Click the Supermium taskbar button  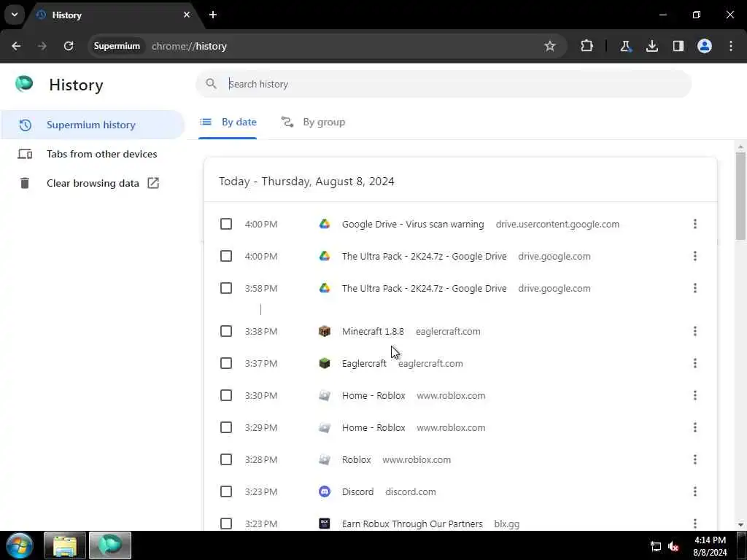click(x=110, y=545)
